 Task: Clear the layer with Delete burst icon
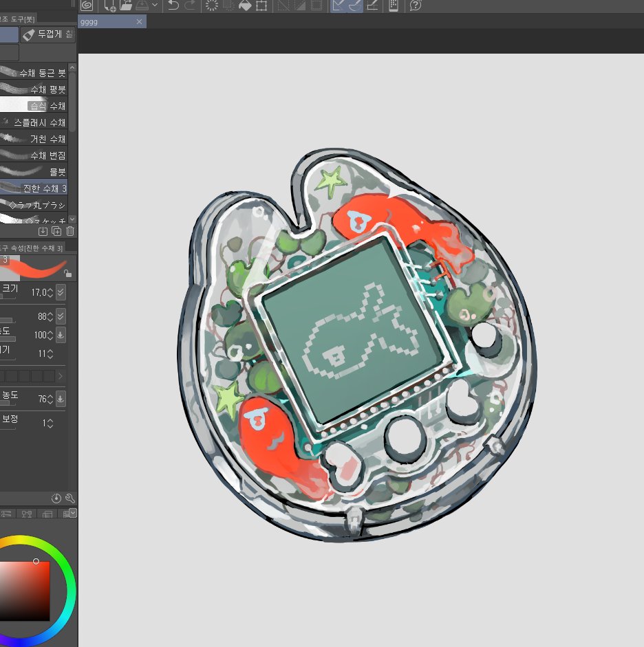(212, 6)
